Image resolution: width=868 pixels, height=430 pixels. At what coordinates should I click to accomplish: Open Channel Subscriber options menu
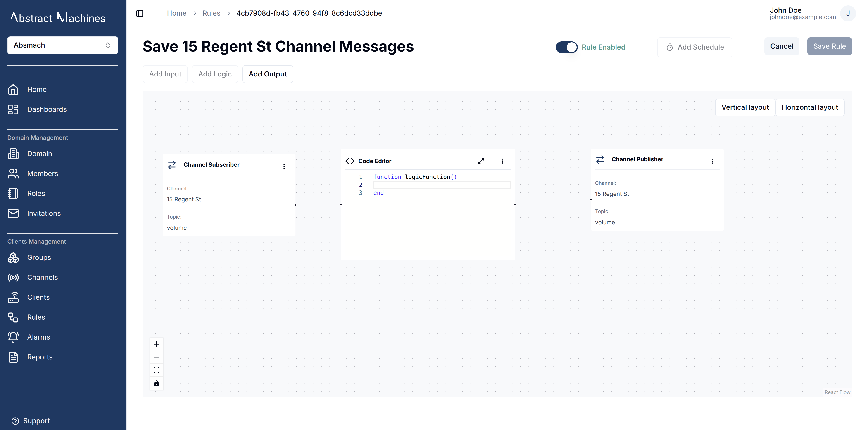pos(284,166)
